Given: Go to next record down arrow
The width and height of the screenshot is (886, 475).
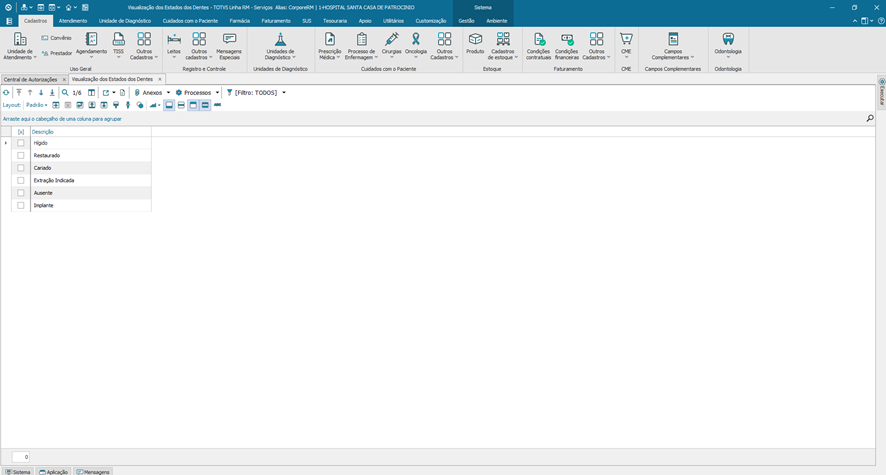Looking at the screenshot, I should pos(41,93).
